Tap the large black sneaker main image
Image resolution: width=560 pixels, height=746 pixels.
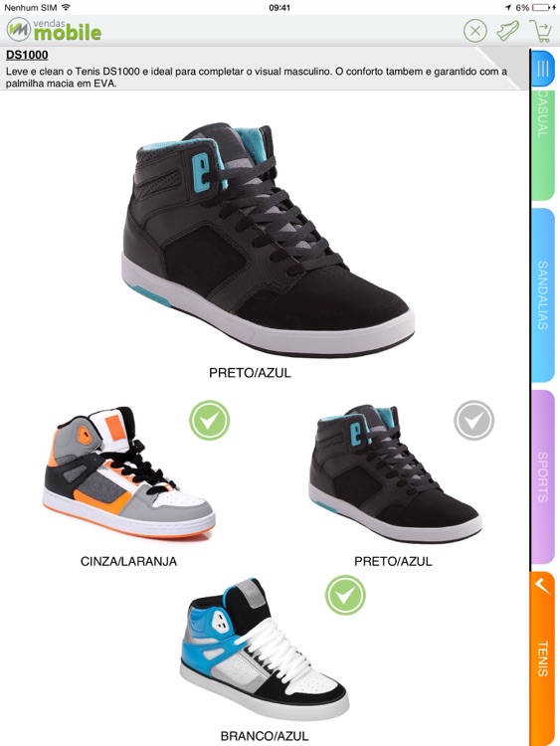coord(268,241)
